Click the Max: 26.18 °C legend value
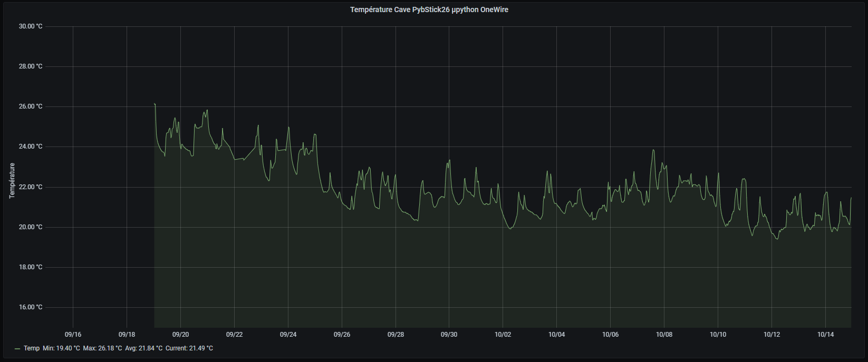The height and width of the screenshot is (362, 868). click(x=102, y=348)
